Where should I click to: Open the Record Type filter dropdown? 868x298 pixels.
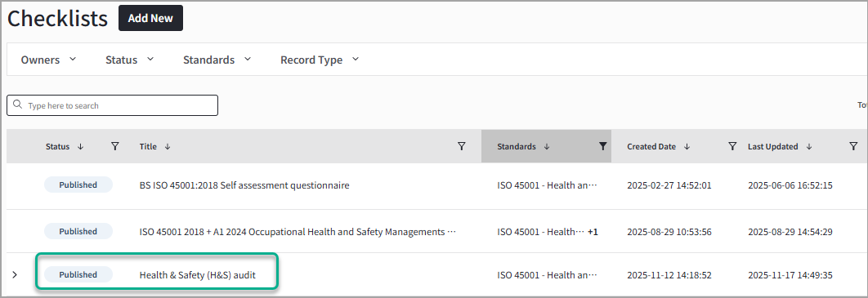[x=320, y=60]
